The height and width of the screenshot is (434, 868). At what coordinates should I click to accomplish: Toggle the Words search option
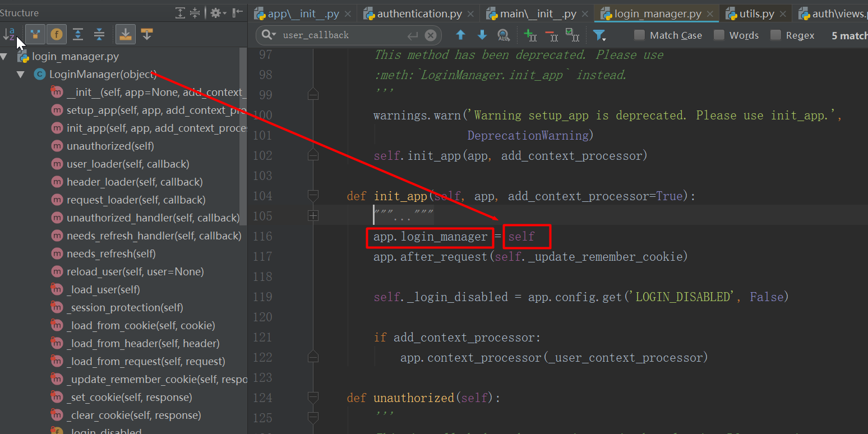719,35
